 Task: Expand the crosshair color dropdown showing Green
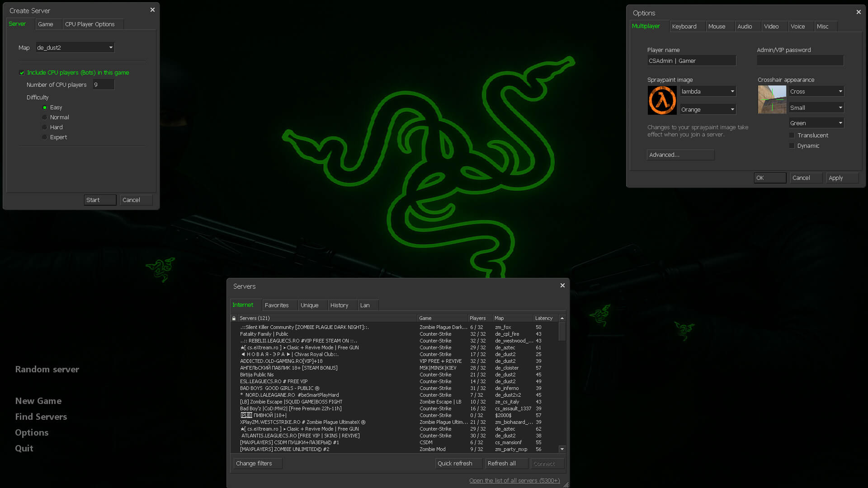click(x=816, y=123)
